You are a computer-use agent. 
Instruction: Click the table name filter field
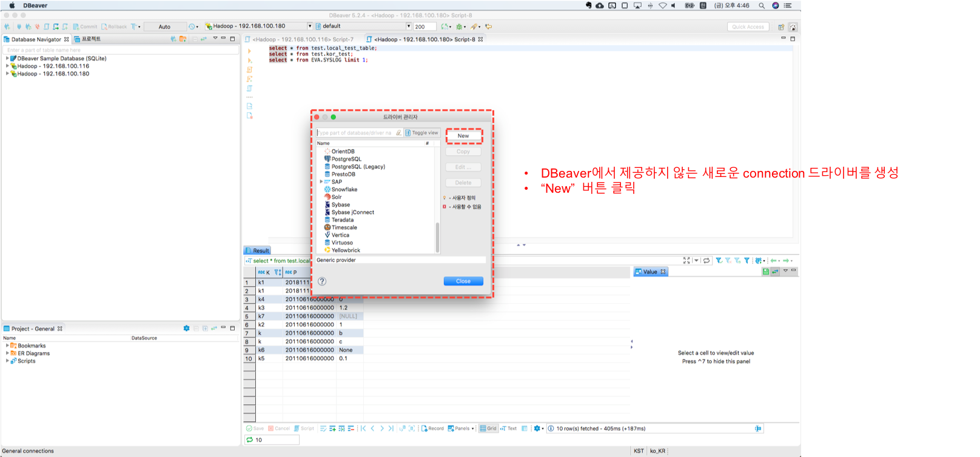(121, 50)
